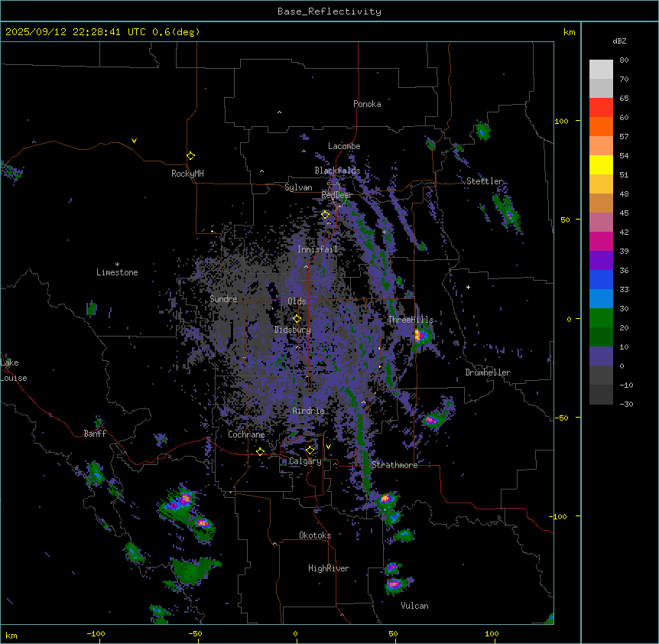Select the yellow diamond marker between Olds and Didsbury
This screenshot has width=659, height=644.
[x=297, y=319]
